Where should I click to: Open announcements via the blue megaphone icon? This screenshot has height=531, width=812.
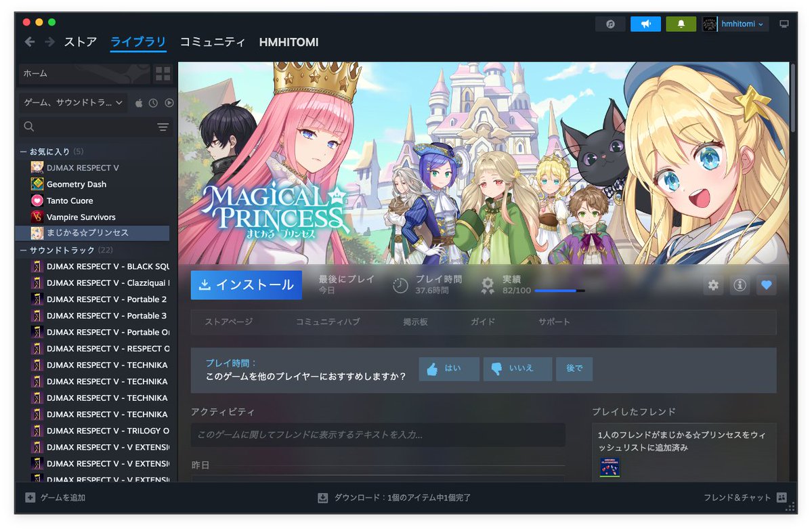(x=645, y=24)
